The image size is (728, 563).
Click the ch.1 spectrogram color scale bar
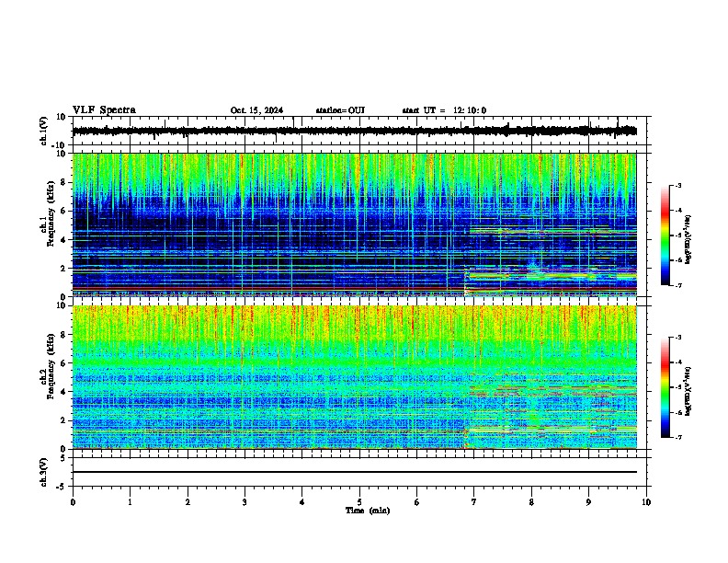(665, 235)
